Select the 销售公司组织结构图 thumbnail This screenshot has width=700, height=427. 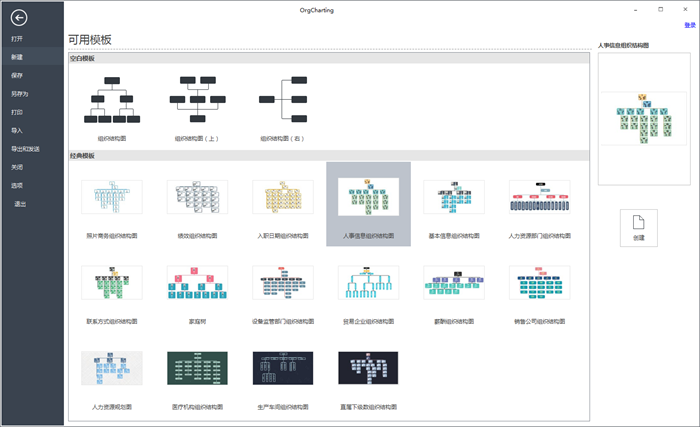(x=539, y=284)
